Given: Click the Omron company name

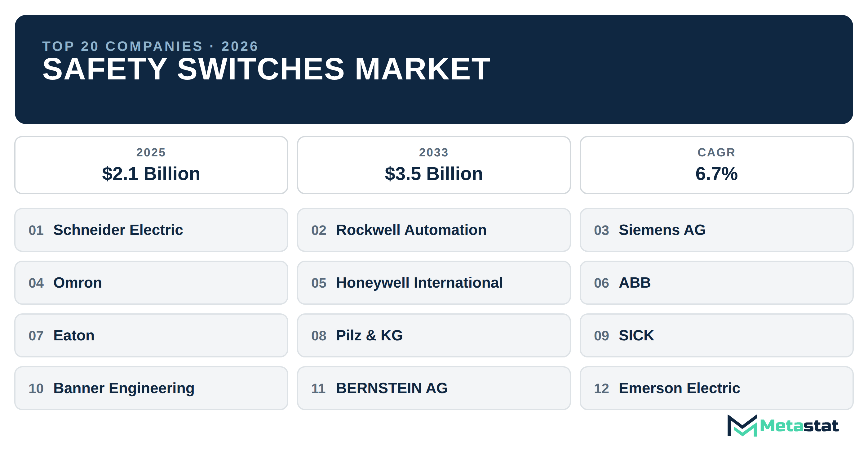Looking at the screenshot, I should click(x=77, y=283).
